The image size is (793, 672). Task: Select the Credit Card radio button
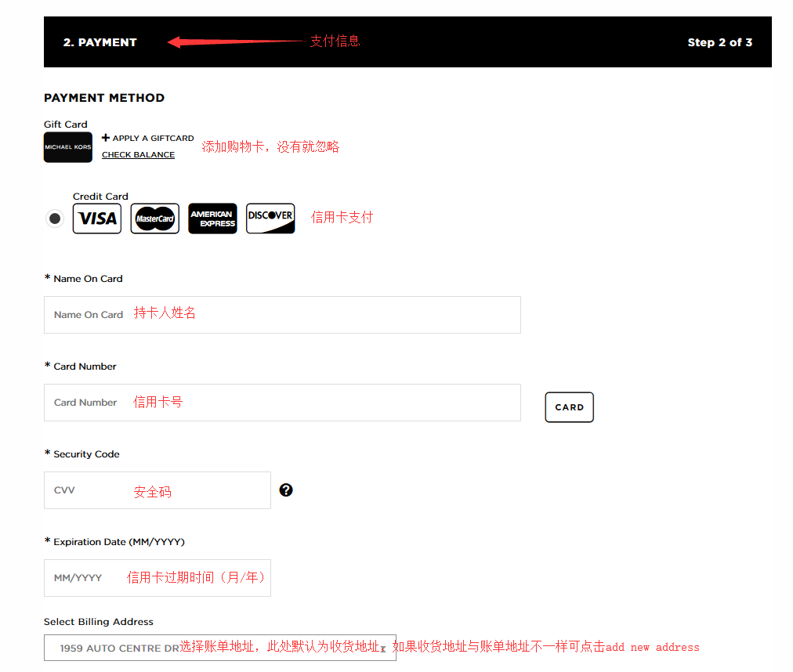pyautogui.click(x=55, y=219)
